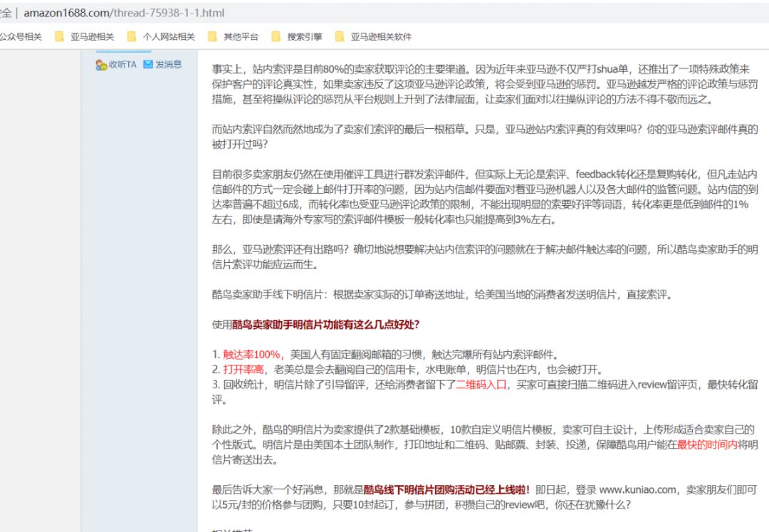Viewport: 769px width, 532px height.
Task: Click the 其他平台 bookmark folder icon
Action: (212, 37)
